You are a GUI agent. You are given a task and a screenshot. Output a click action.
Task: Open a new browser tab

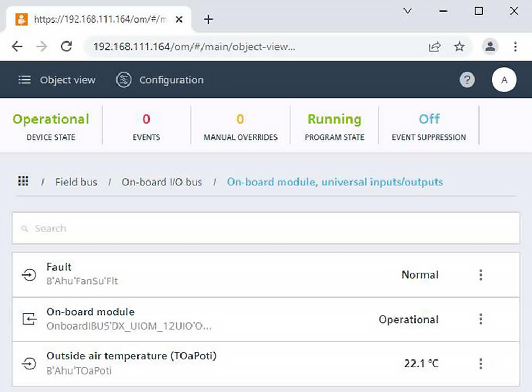click(208, 19)
